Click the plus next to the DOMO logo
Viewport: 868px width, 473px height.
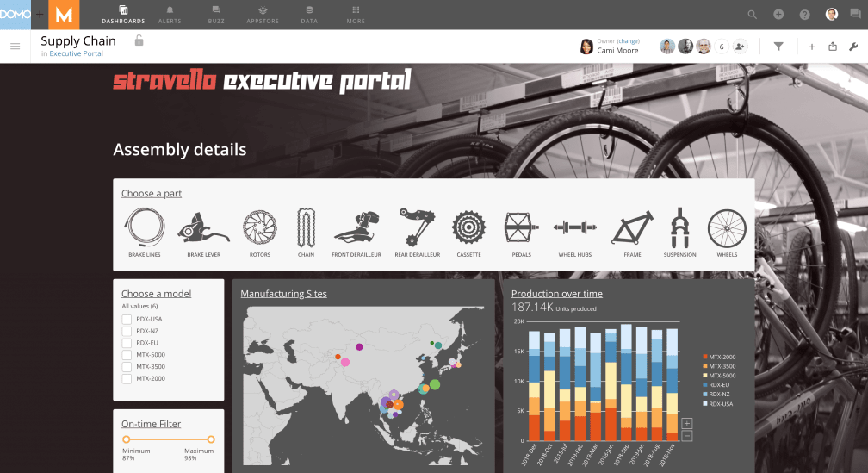click(x=40, y=15)
